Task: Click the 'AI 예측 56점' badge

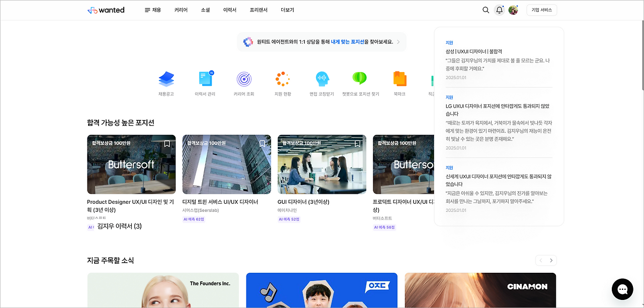Action: coord(384,227)
